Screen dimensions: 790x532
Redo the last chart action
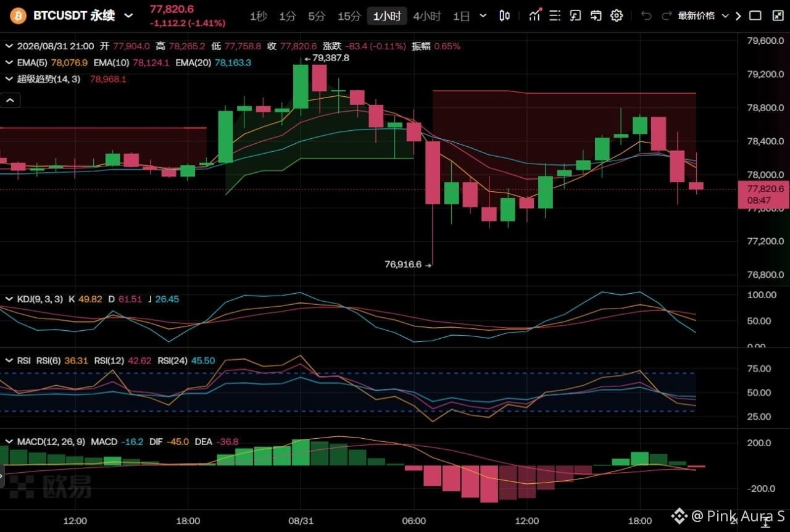666,16
